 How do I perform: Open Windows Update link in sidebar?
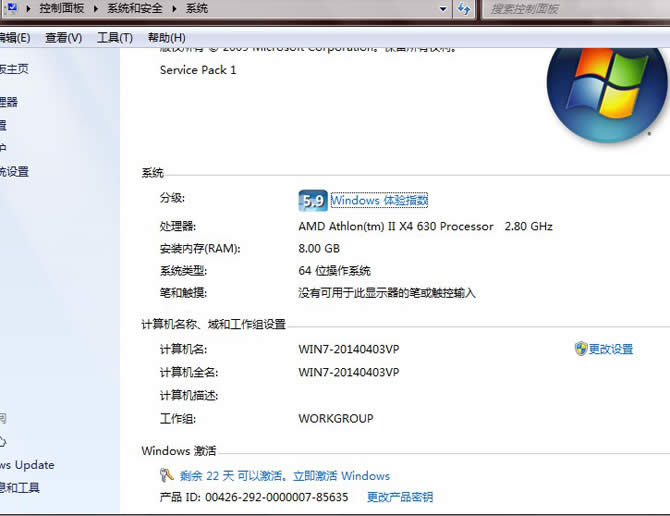pyautogui.click(x=27, y=465)
